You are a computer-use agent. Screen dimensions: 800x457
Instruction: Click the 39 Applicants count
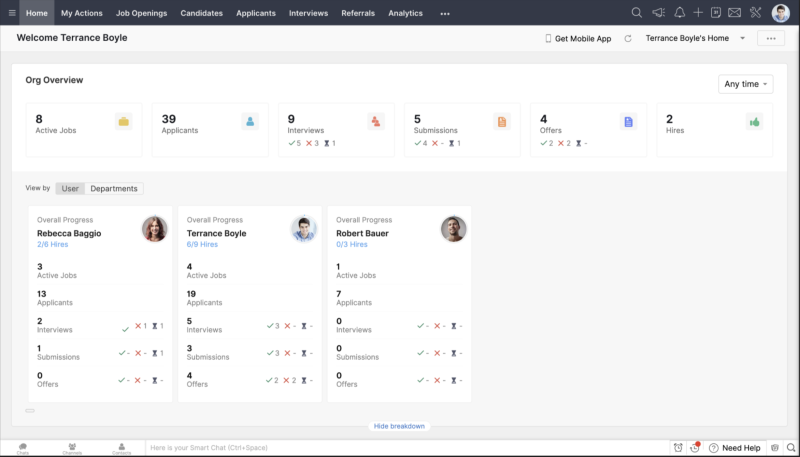[x=169, y=119]
